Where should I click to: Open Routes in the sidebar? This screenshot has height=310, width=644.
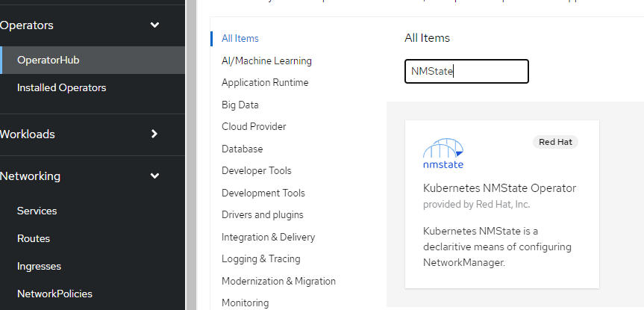click(x=34, y=238)
